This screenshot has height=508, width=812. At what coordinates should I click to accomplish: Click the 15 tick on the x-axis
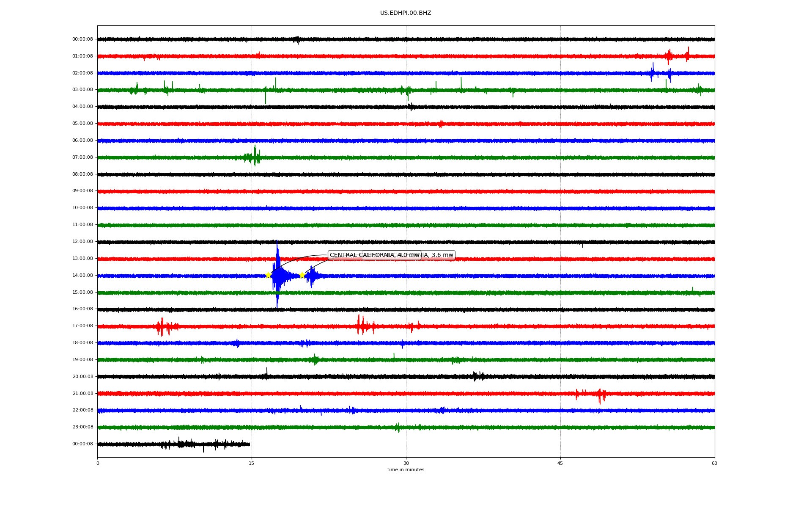pos(252,463)
